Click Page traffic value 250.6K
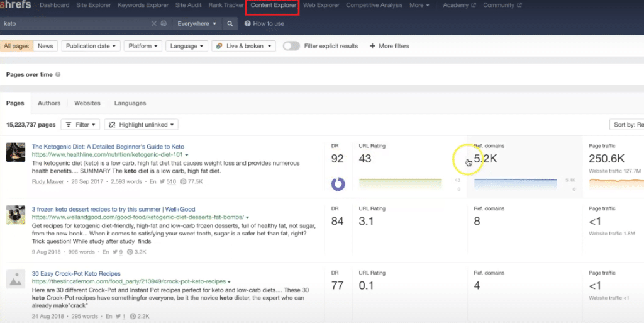Viewport: 644px width, 323px height. coord(607,159)
